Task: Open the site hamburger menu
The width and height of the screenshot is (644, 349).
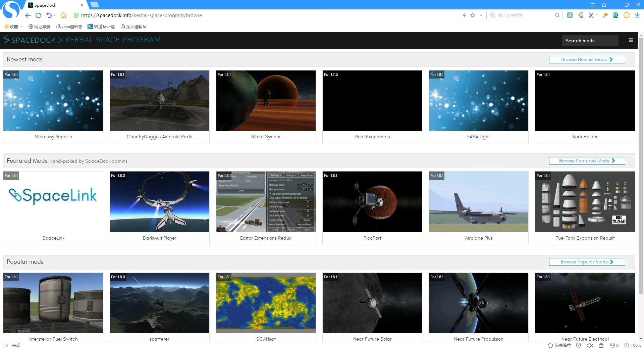Action: [x=631, y=40]
